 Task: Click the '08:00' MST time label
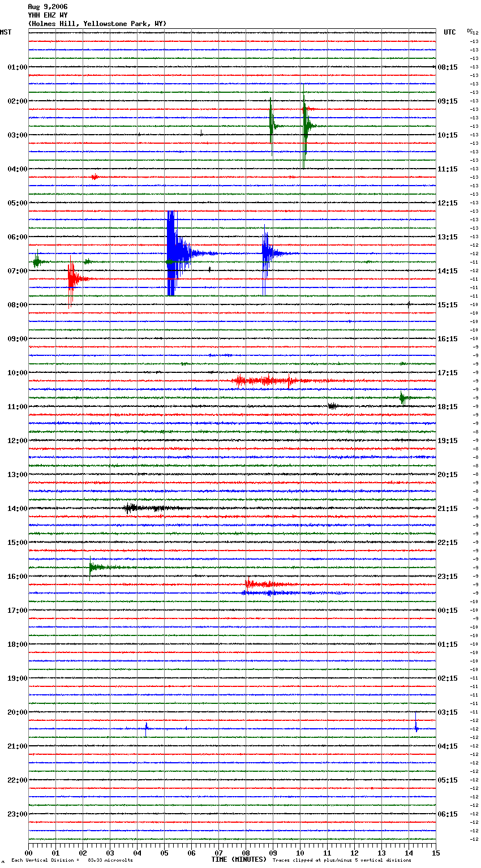17,304
